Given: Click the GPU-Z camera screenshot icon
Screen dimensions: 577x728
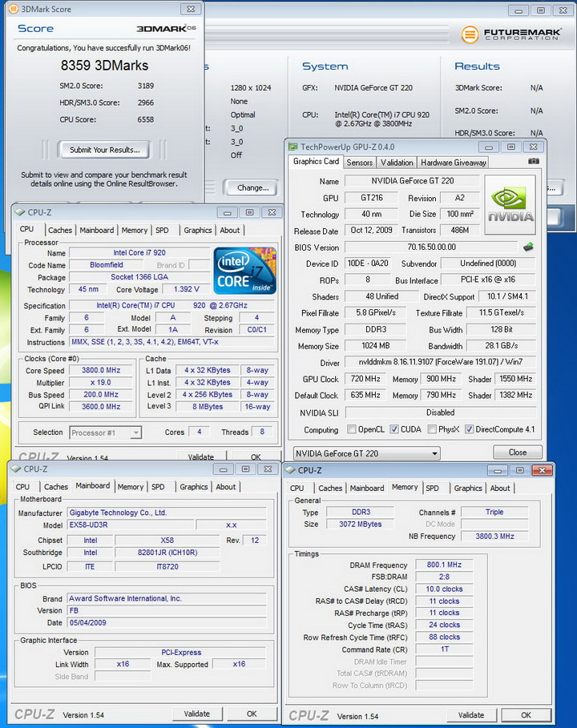Looking at the screenshot, I should point(534,161).
